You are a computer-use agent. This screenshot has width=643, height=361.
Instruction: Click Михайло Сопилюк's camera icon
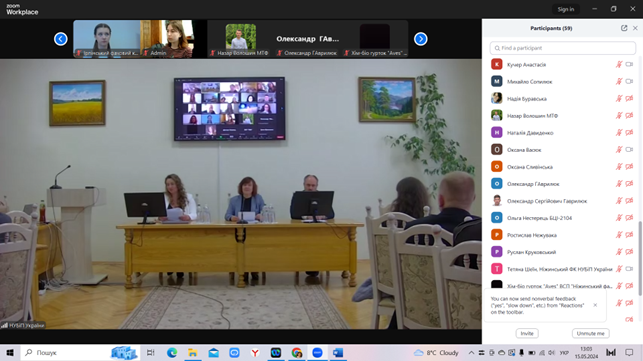pos(629,81)
